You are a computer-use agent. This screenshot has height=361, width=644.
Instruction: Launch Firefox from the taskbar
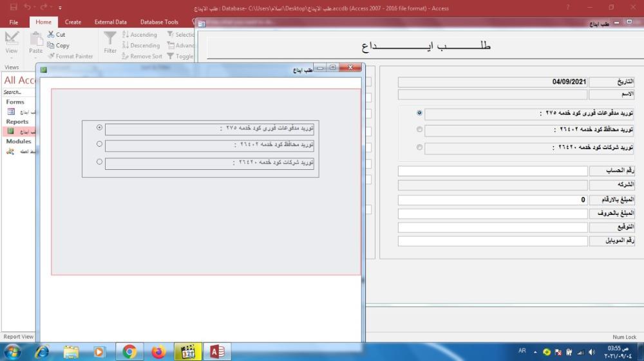point(158,352)
